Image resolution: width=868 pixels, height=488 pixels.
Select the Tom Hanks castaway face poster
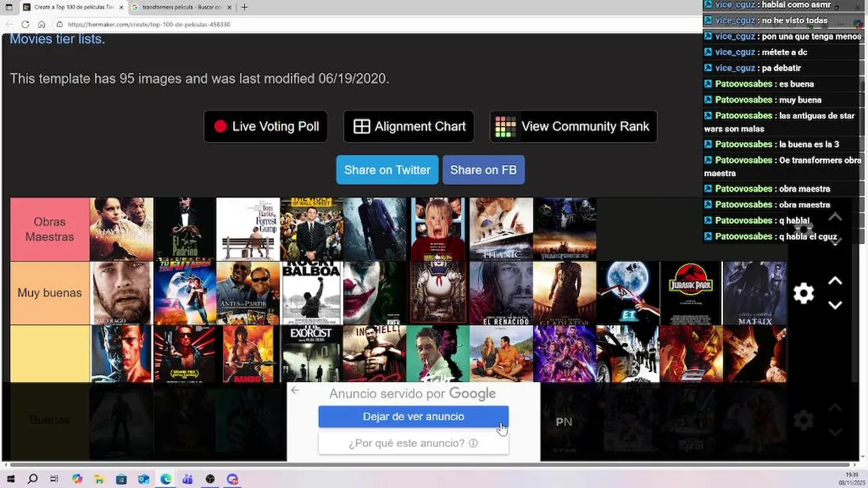[x=121, y=293]
